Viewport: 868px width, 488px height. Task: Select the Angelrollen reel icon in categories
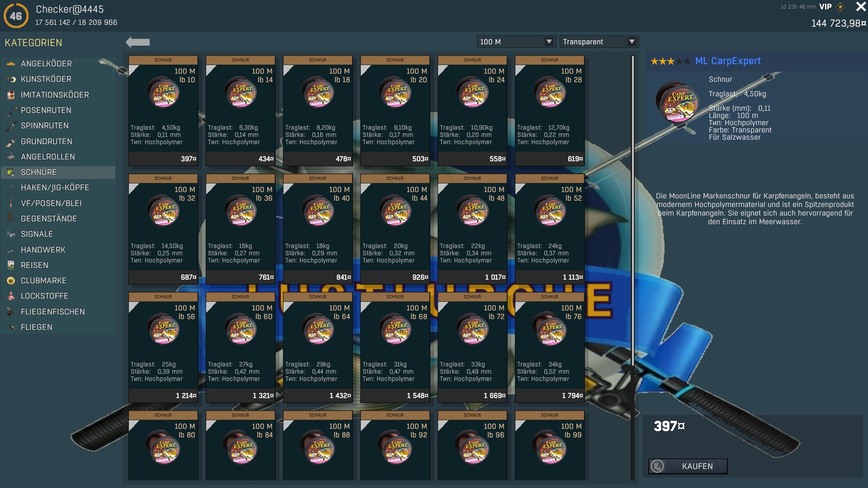coord(11,157)
